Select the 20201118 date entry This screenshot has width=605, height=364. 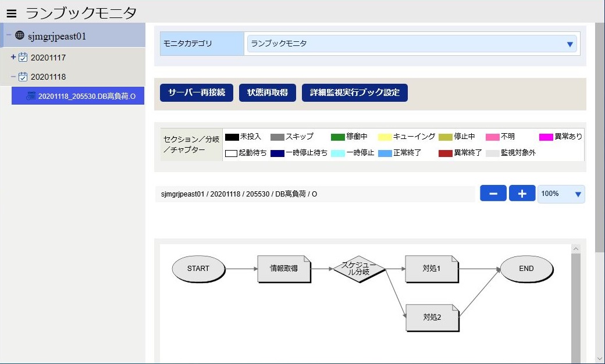tap(48, 77)
